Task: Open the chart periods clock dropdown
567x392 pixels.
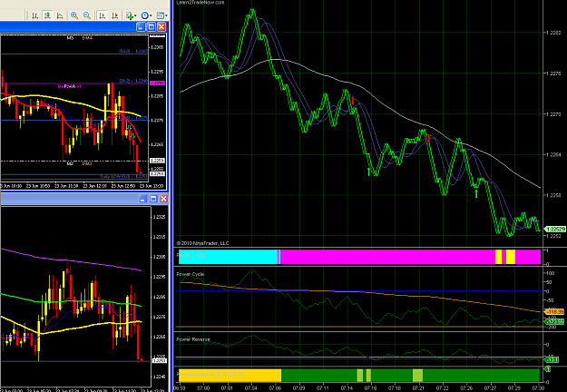Action: (x=146, y=15)
